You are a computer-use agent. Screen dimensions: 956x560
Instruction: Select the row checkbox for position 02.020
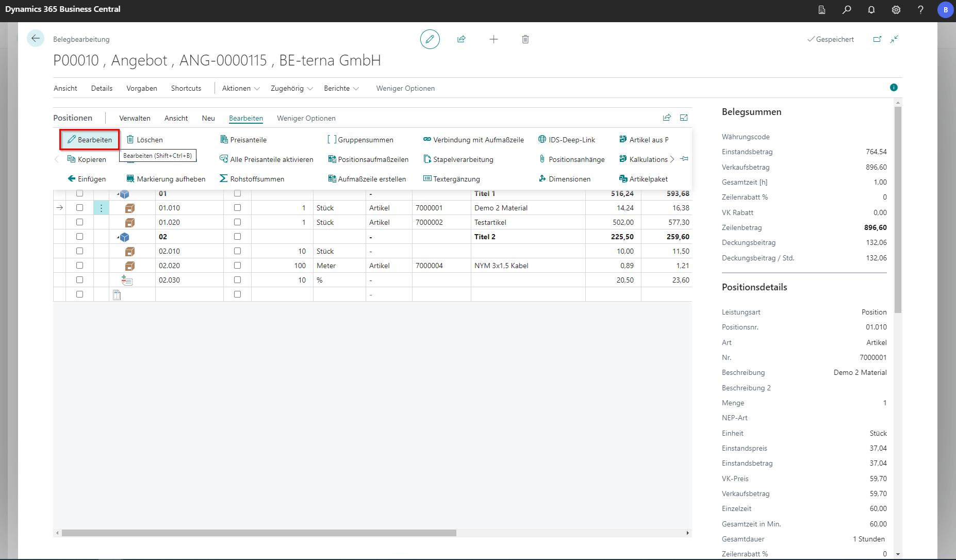(x=79, y=266)
